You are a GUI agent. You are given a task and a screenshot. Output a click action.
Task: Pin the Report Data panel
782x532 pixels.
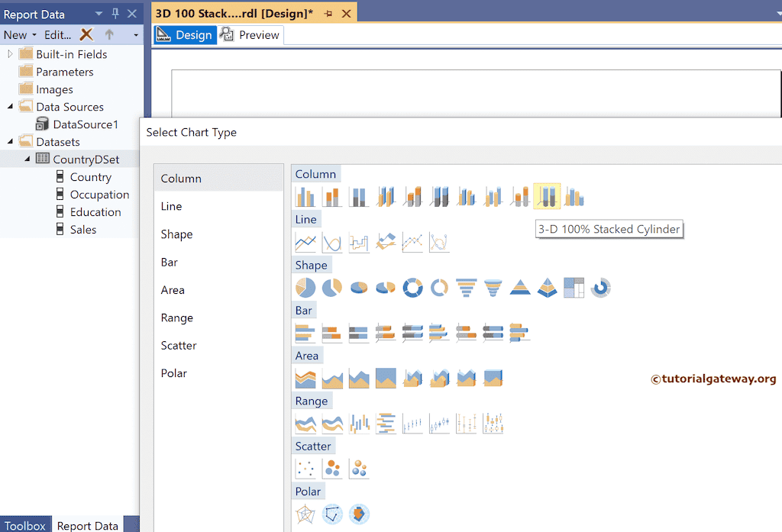pyautogui.click(x=115, y=14)
